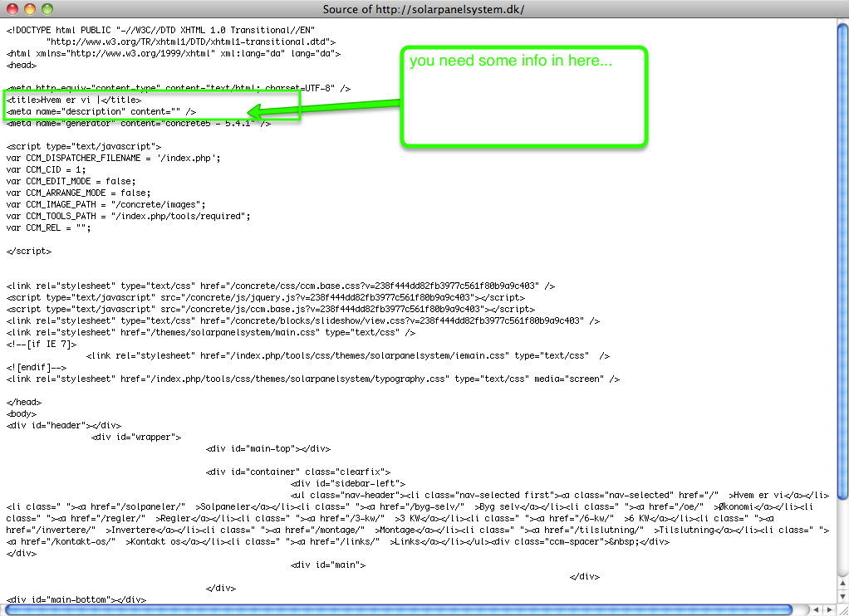Click the jquery.js script line
The image size is (849, 616).
point(266,298)
